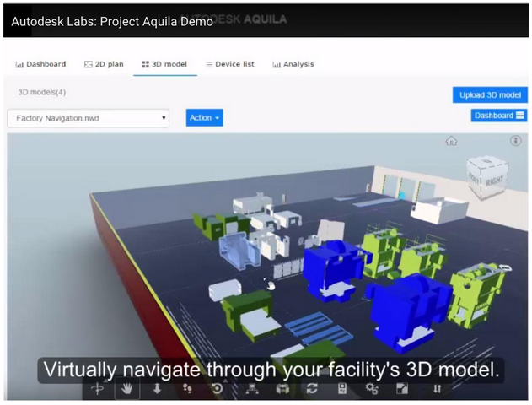Screen dimensions: 532x405
Task: Click the 3D models(4) label
Action: 41,92
